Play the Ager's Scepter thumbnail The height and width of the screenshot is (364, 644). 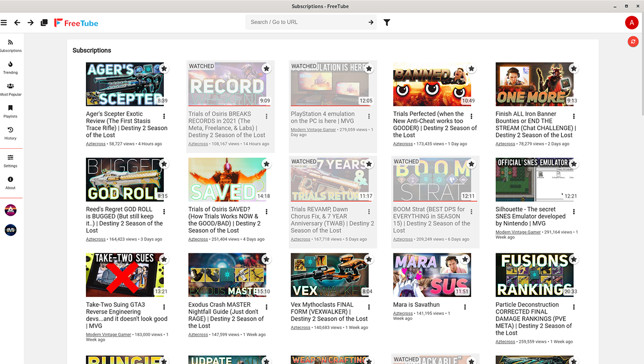[125, 84]
